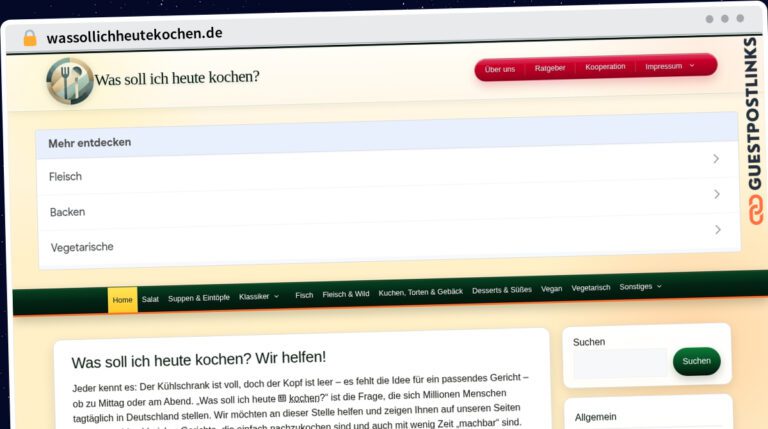This screenshot has width=768, height=429.
Task: Click the 'Was soll ich heute kochen? Wir helfen!' heading
Action: pyautogui.click(x=198, y=360)
